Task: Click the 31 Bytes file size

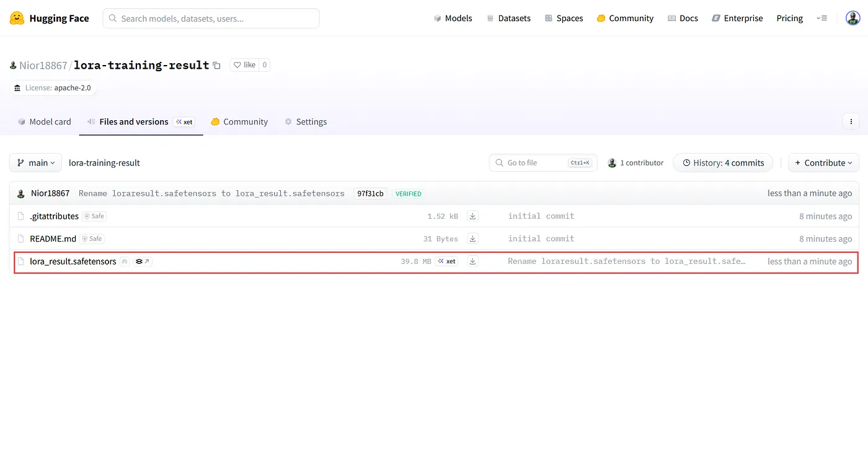Action: [x=441, y=239]
